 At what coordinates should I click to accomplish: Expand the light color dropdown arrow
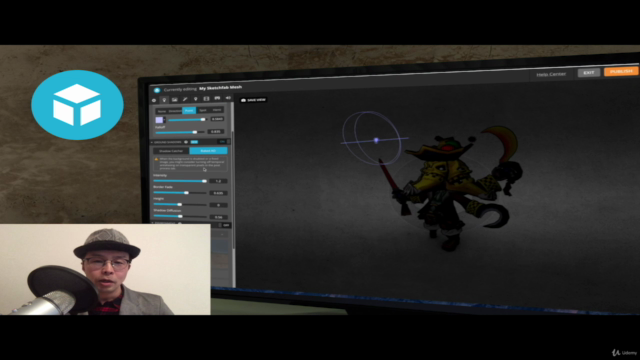pyautogui.click(x=164, y=120)
